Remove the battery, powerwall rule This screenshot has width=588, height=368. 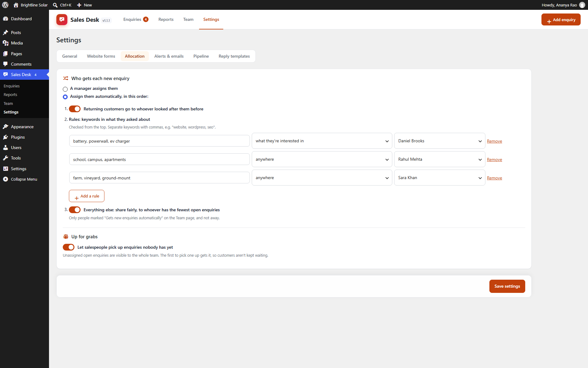pos(494,141)
